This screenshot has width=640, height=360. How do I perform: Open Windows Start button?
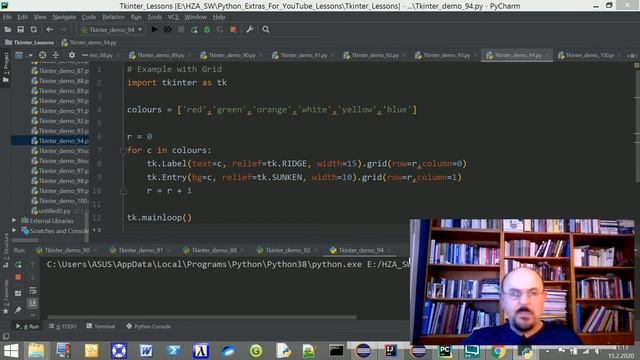pyautogui.click(x=11, y=351)
